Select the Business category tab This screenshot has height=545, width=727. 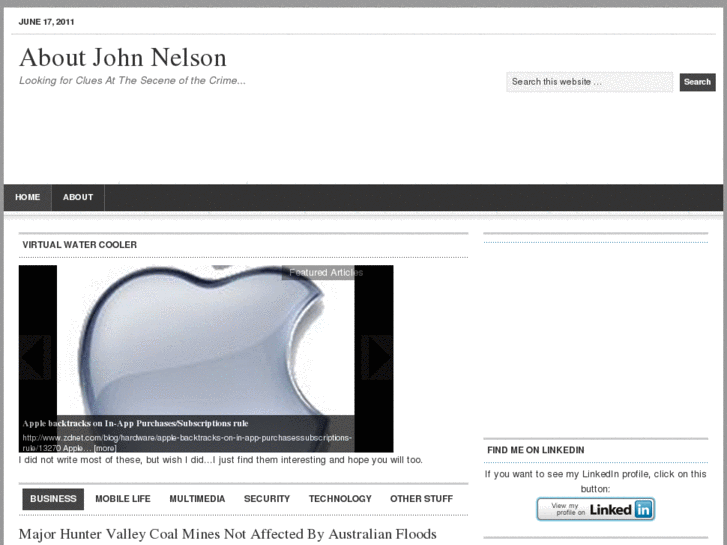coord(53,499)
